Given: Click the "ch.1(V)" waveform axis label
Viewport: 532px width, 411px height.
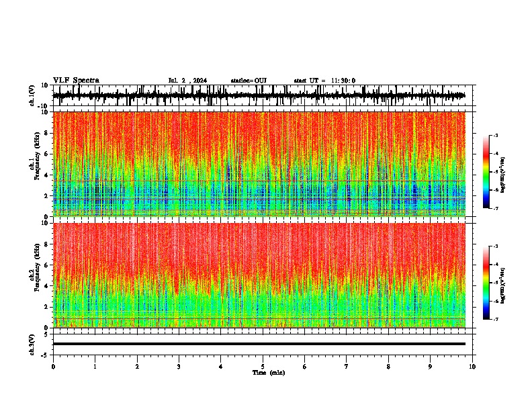Looking at the screenshot, I should tap(32, 95).
